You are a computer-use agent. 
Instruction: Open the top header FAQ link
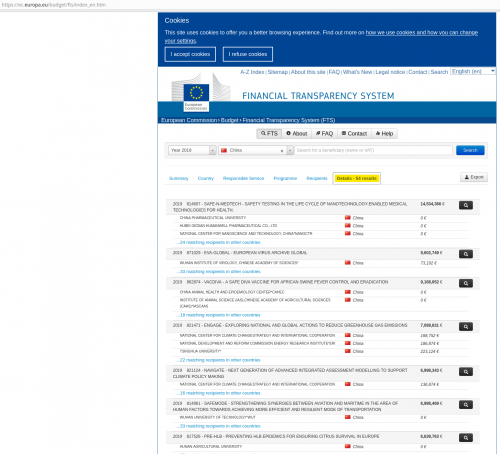click(x=334, y=72)
